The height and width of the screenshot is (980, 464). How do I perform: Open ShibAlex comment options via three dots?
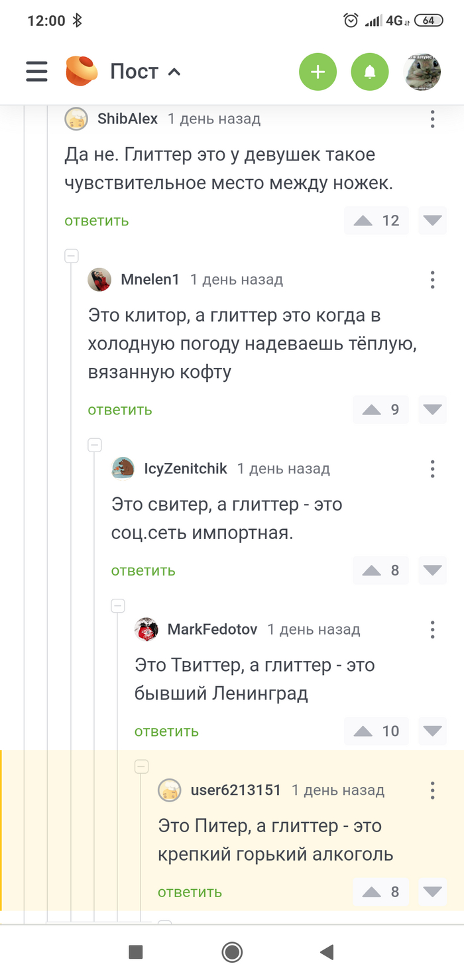432,119
